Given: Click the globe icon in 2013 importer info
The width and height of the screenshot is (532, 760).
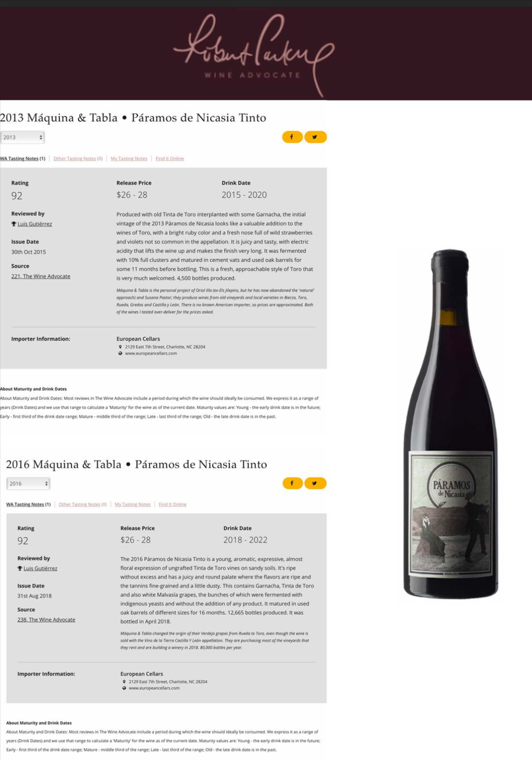Looking at the screenshot, I should (x=120, y=354).
